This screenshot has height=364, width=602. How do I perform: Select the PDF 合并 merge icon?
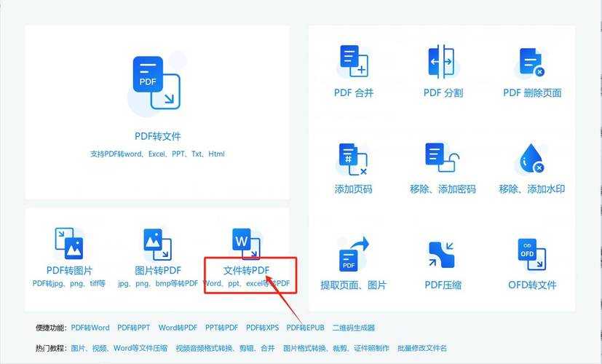(354, 61)
